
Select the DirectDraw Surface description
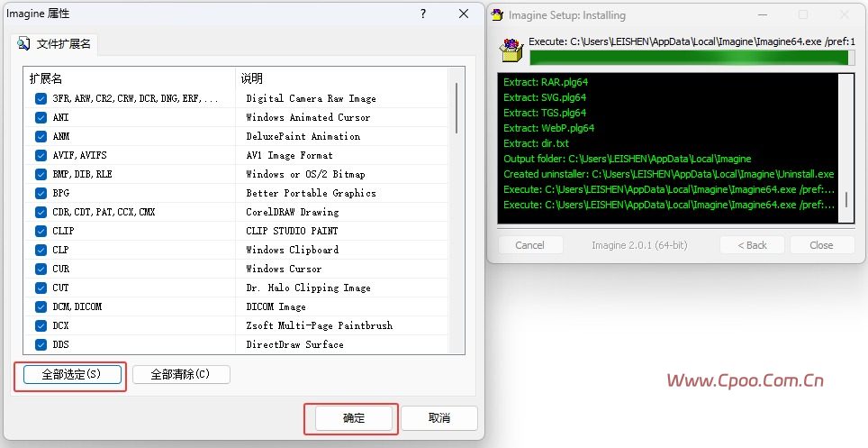pos(294,344)
